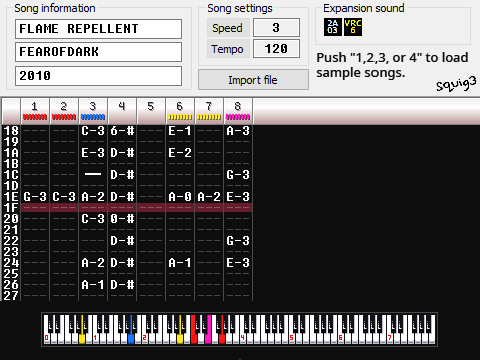Toggle the VRC6 expansion sound chip icon
Screen dimensions: 480x360
(x=353, y=27)
